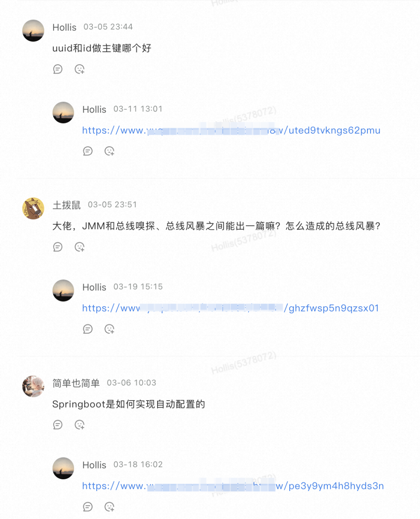Select the 土拨鼠 username
The height and width of the screenshot is (519, 420).
pos(66,205)
